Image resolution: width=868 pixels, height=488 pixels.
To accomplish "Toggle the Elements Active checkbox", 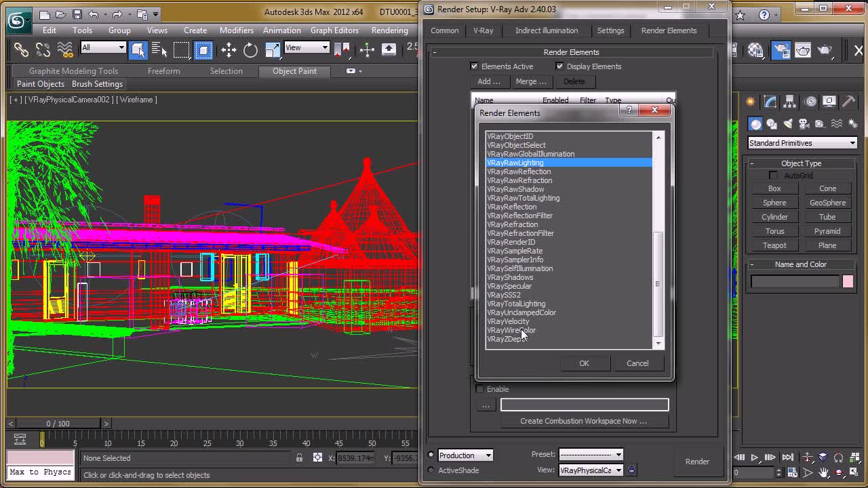I will [x=474, y=66].
